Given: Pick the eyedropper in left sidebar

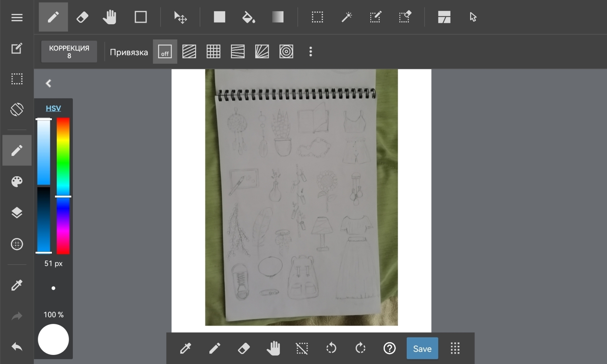Looking at the screenshot, I should (17, 285).
